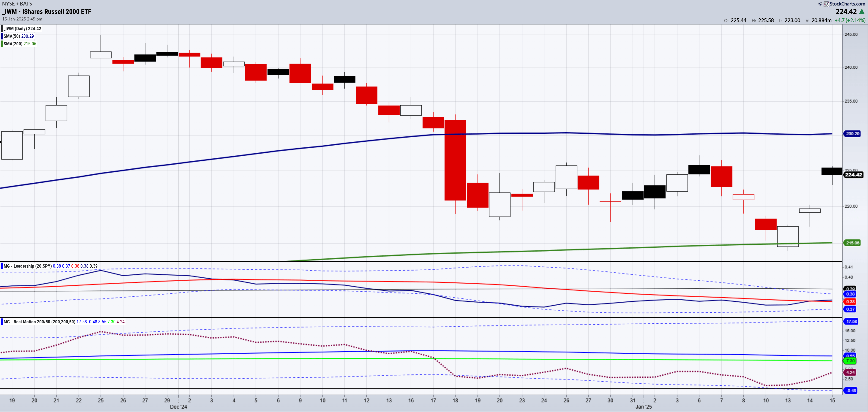Click the green SMA(200) legend color marker
Image resolution: width=868 pixels, height=412 pixels.
[2, 44]
